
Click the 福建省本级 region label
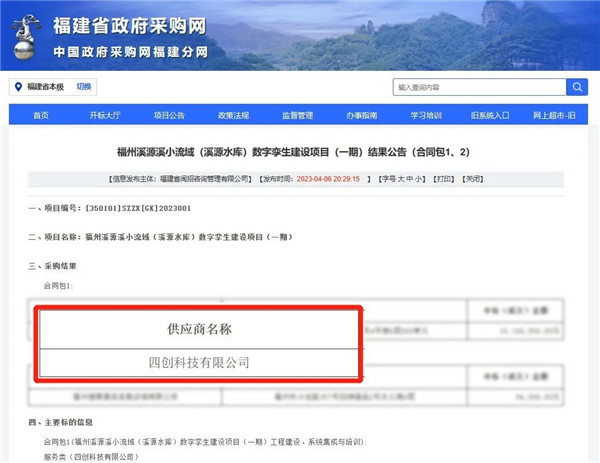[x=46, y=87]
